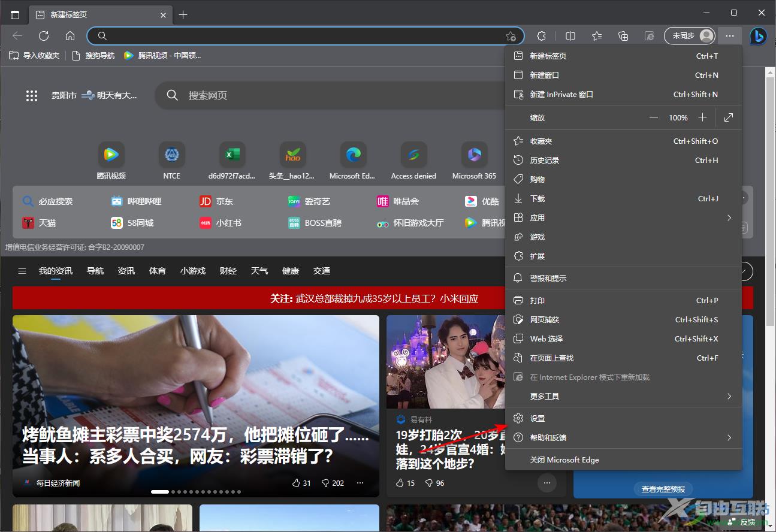The height and width of the screenshot is (532, 776).
Task: Open 必应搜索 site link
Action: tap(47, 201)
